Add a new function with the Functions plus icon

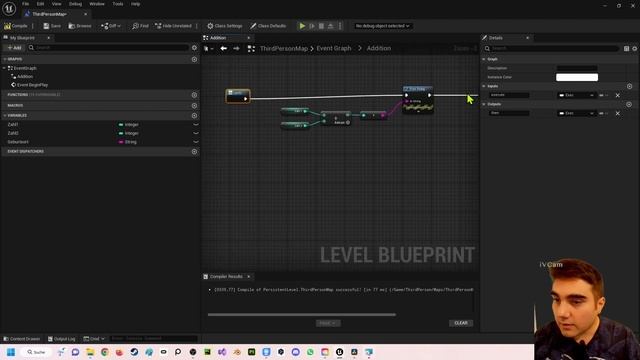pos(194,95)
